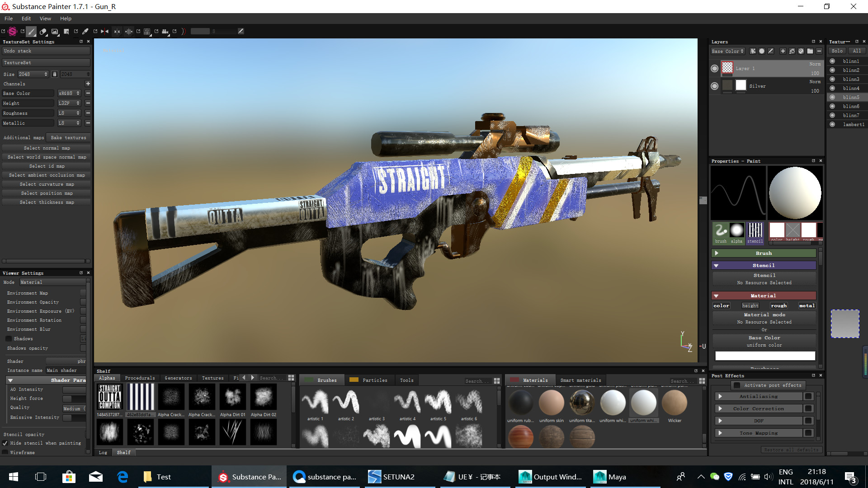
Task: Toggle visibility of blinn3 texture set
Action: [832, 79]
